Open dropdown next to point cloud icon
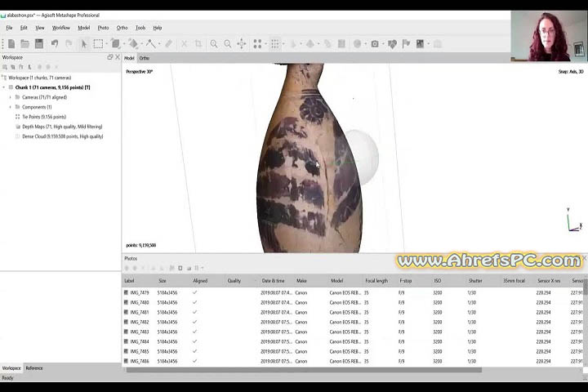Image resolution: width=588 pixels, height=392 pixels. click(x=266, y=44)
